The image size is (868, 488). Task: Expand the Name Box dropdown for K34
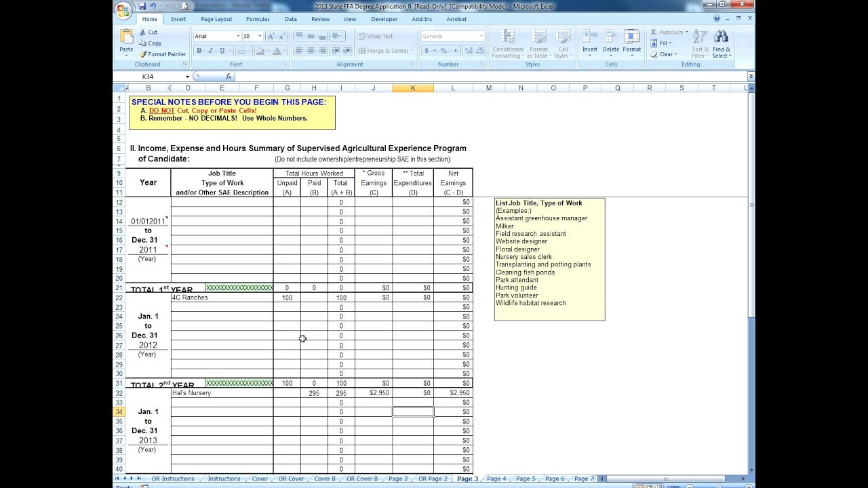click(188, 77)
